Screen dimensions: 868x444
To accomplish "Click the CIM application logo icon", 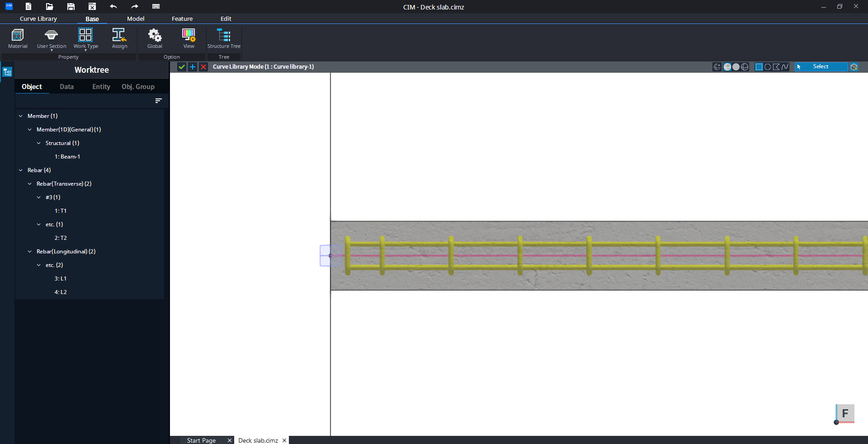I will (9, 6).
